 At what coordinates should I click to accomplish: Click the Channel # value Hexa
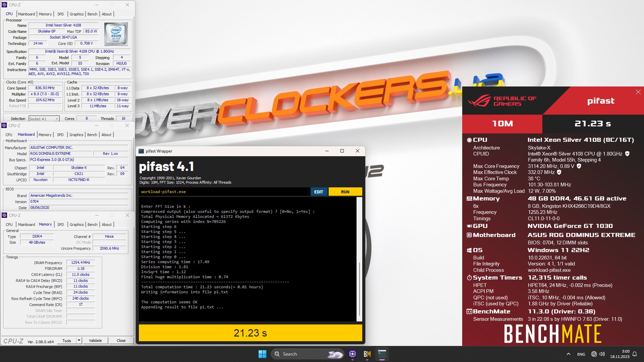click(109, 236)
